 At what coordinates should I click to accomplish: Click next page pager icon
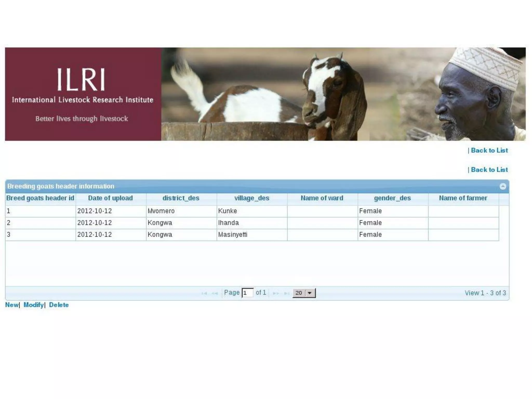(x=276, y=293)
